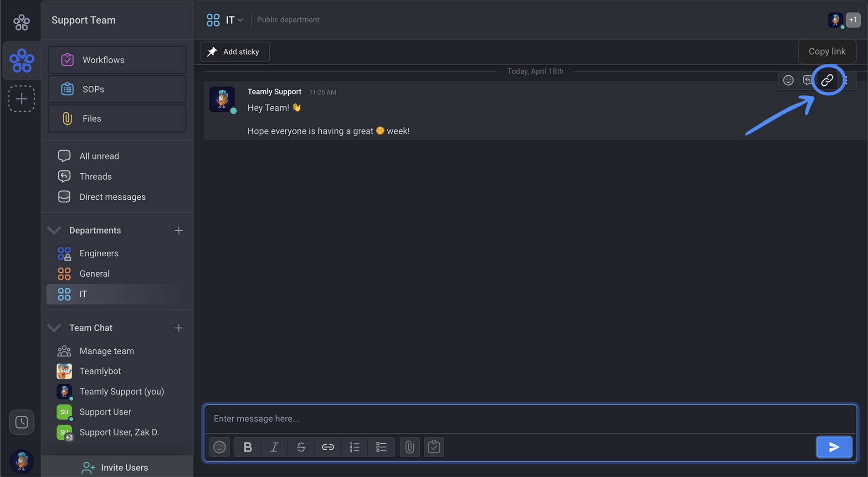Screen dimensions: 868x477
Task: Click Public department label
Action: click(288, 20)
